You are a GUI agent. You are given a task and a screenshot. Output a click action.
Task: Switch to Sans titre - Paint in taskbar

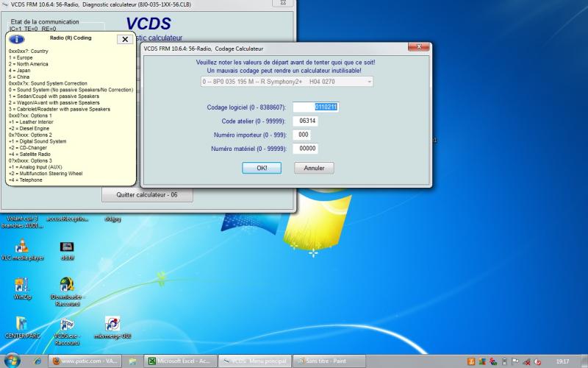(x=329, y=361)
